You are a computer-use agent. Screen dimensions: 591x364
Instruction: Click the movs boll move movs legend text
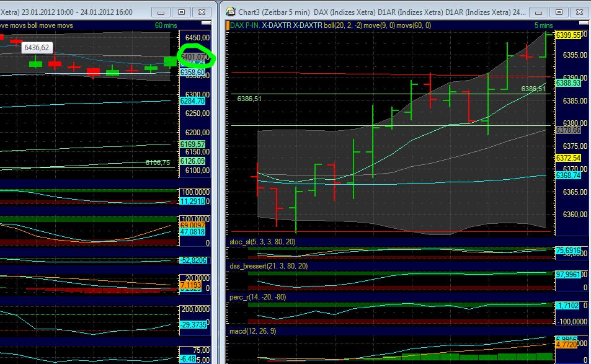37,25
